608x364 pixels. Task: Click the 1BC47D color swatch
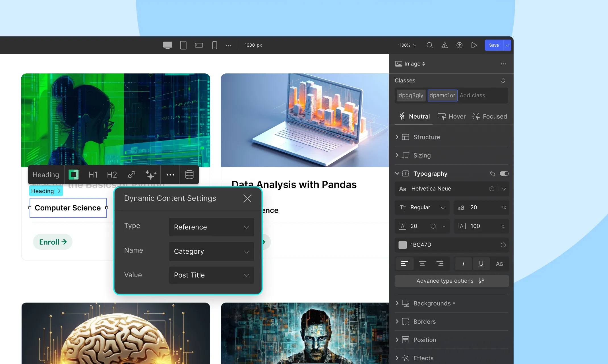point(402,245)
